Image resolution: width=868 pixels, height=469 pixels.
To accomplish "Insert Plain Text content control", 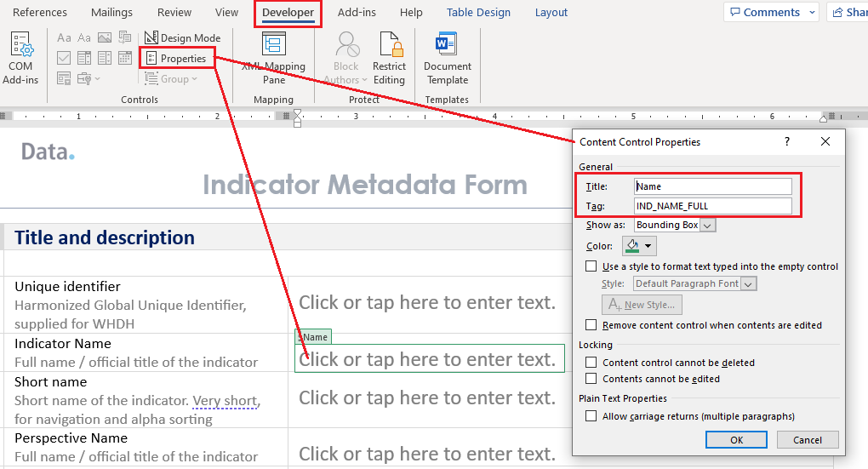I will tap(84, 37).
